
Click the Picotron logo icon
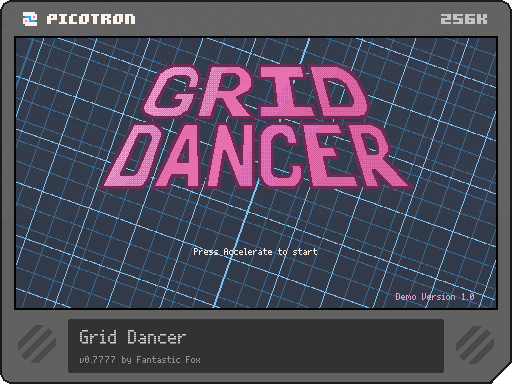[x=30, y=19]
